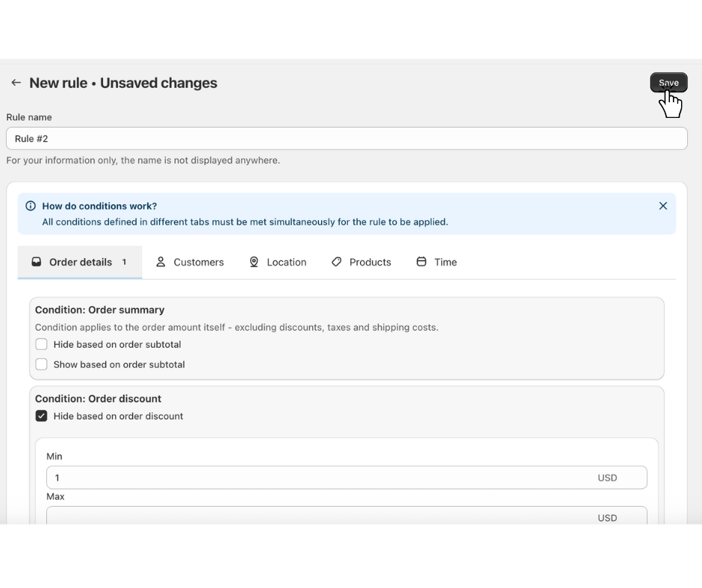Enable 'Hide based on order subtotal'
The width and height of the screenshot is (702, 588).
pyautogui.click(x=42, y=344)
